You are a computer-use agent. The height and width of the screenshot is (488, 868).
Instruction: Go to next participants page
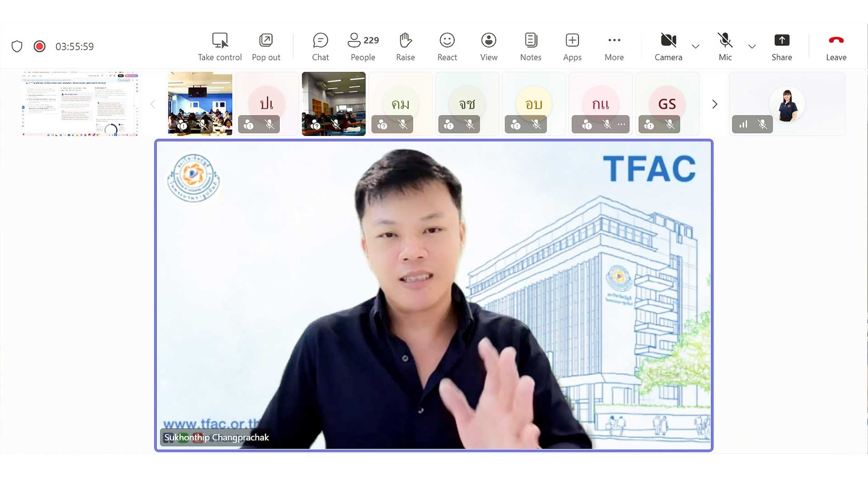coord(714,104)
